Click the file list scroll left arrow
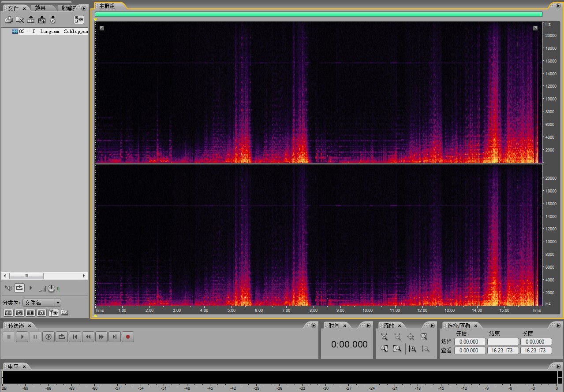Screen dimensions: 564x392 coord(5,276)
